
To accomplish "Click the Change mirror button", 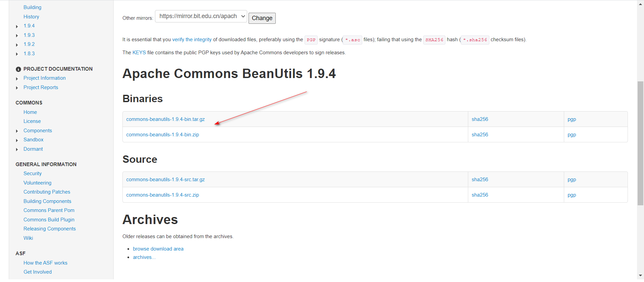I will [x=262, y=18].
